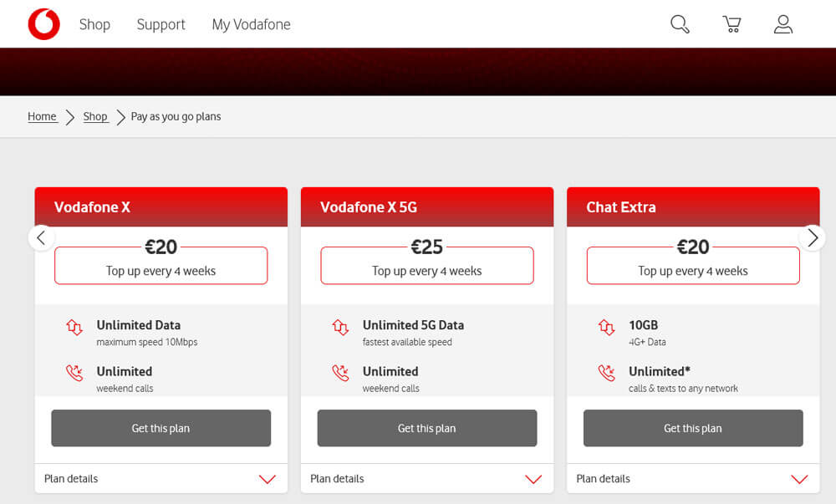The image size is (836, 504).
Task: Click the 'Chat Extra' card title
Action: click(621, 207)
